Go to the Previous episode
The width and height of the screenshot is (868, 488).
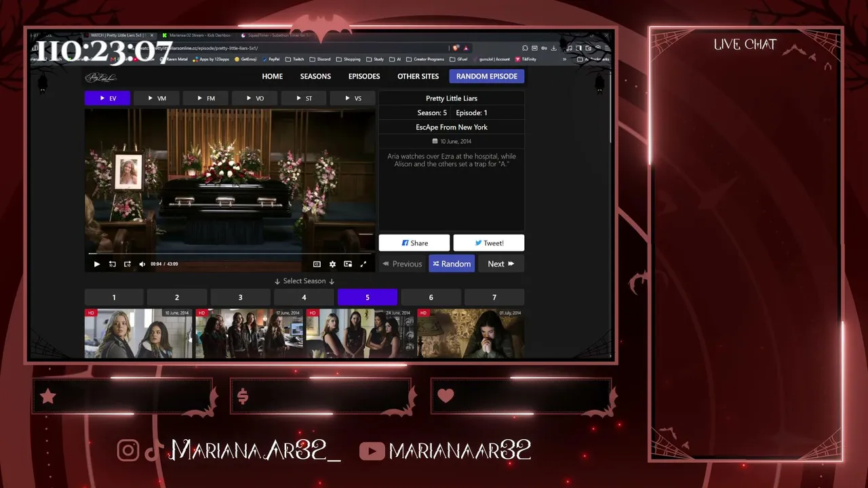coord(402,264)
